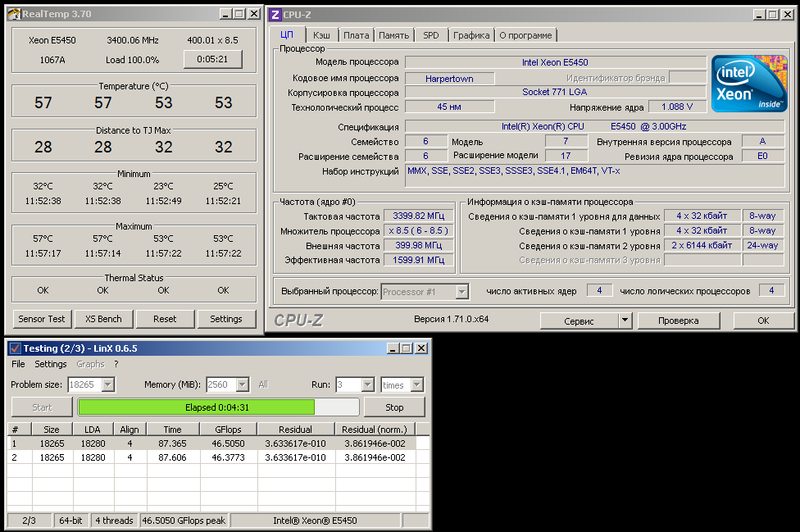
Task: Click the CPU-Z title bar icon
Action: pos(275,14)
